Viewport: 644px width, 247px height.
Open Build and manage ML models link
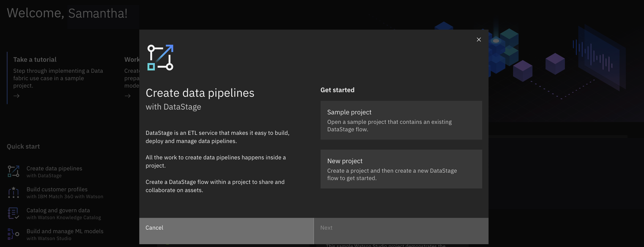65,231
